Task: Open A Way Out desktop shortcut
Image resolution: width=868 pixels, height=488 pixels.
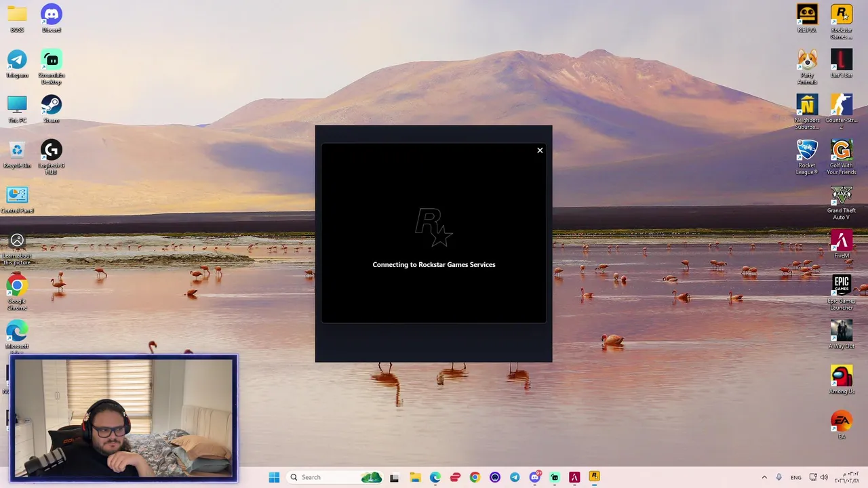Action: click(x=842, y=335)
